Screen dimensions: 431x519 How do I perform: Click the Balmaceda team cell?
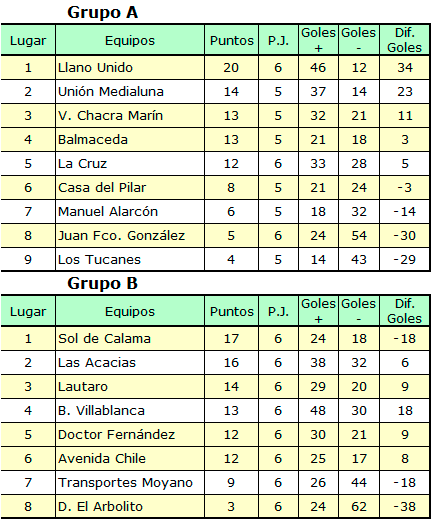tap(130, 140)
